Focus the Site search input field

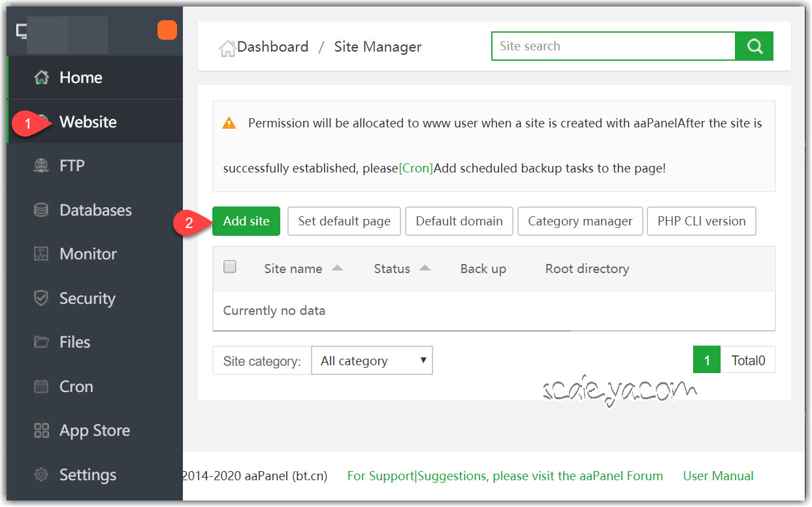(x=613, y=46)
